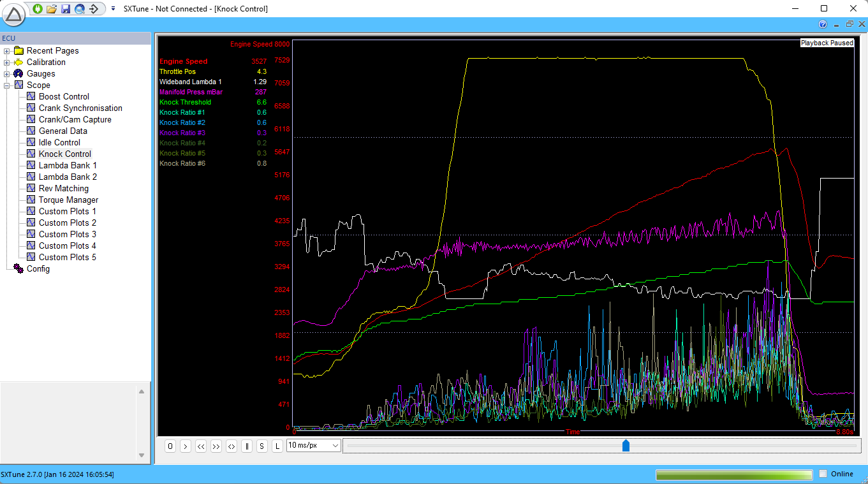This screenshot has height=484, width=868.
Task: Select the Knock Threshold legend entry
Action: click(x=185, y=102)
